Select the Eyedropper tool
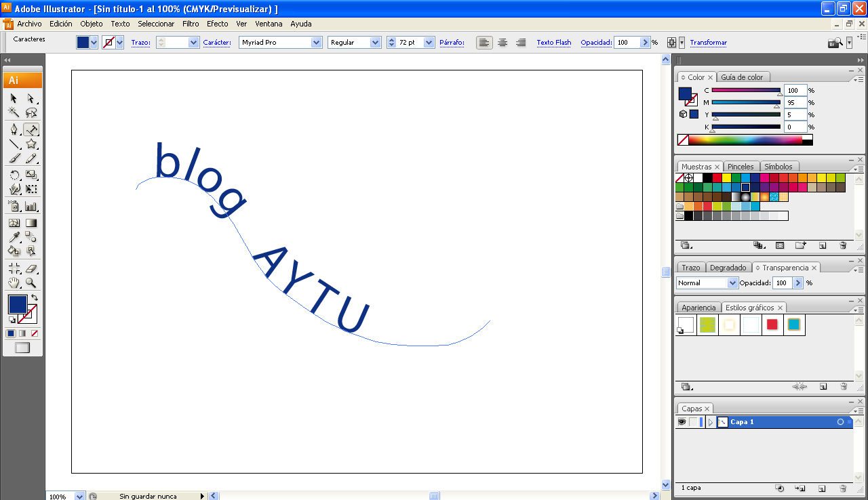868x500 pixels. [x=14, y=237]
